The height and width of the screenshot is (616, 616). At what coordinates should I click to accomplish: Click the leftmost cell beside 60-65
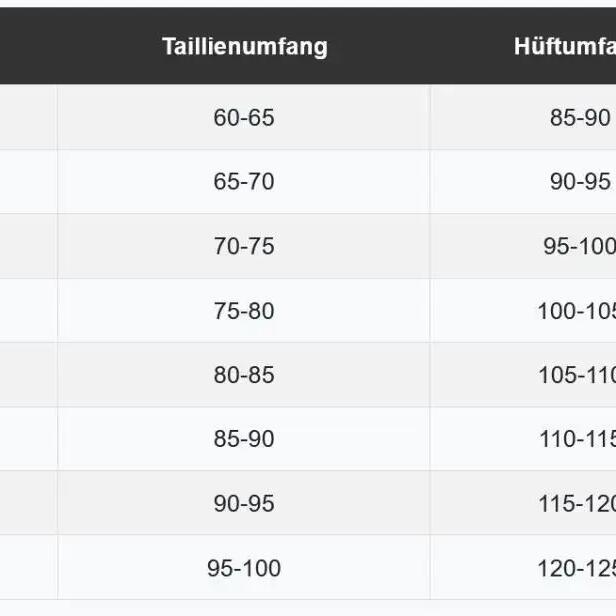tap(29, 117)
